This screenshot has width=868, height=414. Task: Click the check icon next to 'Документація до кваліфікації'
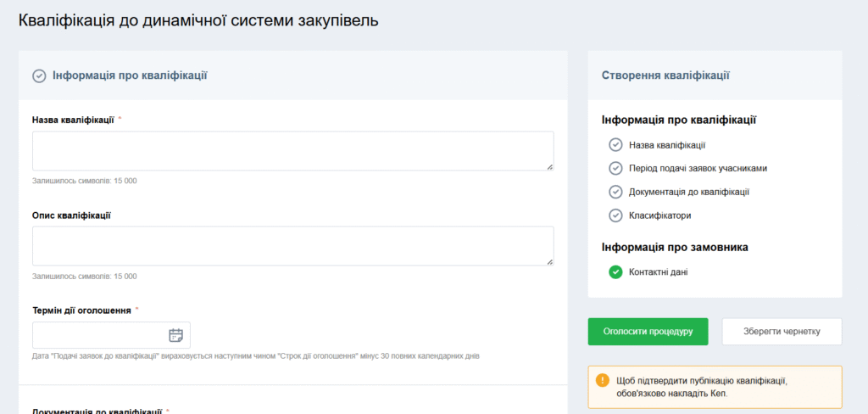[615, 192]
